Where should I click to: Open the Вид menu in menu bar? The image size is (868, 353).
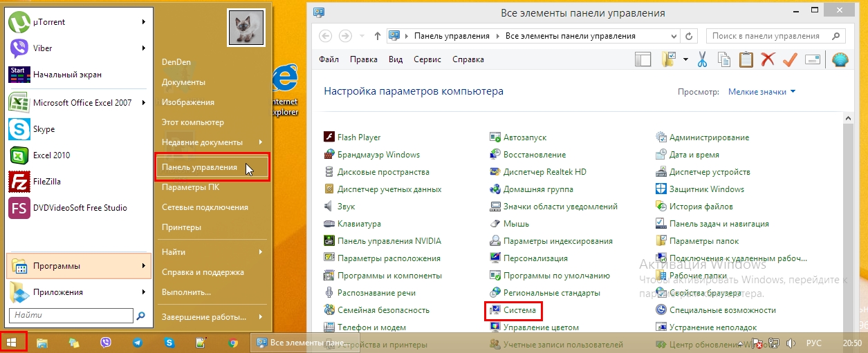tap(396, 60)
